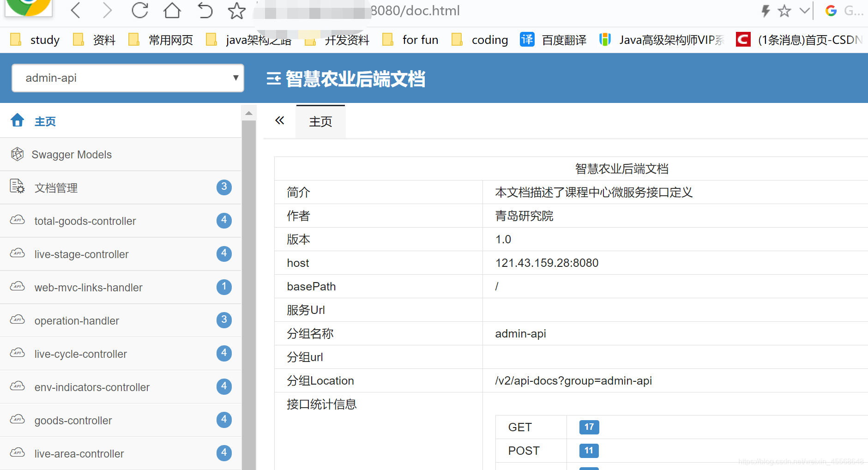This screenshot has width=868, height=470.
Task: Click count badge 3 on 文档管理
Action: 224,187
